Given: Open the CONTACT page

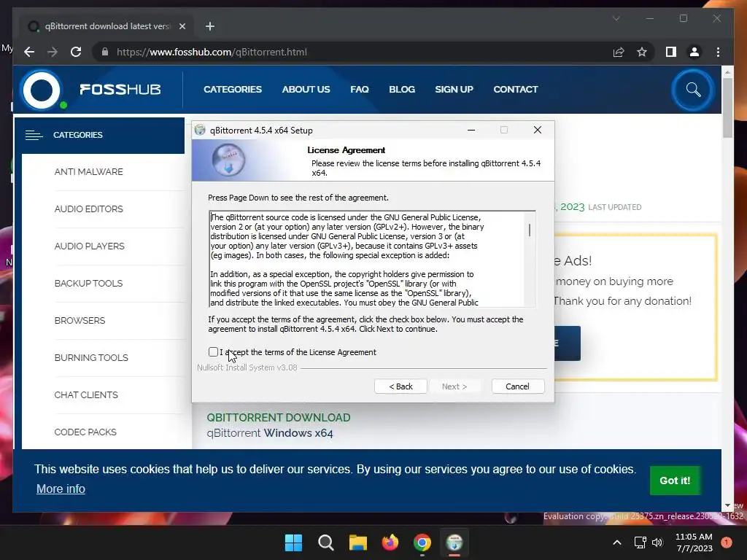Looking at the screenshot, I should pos(516,90).
